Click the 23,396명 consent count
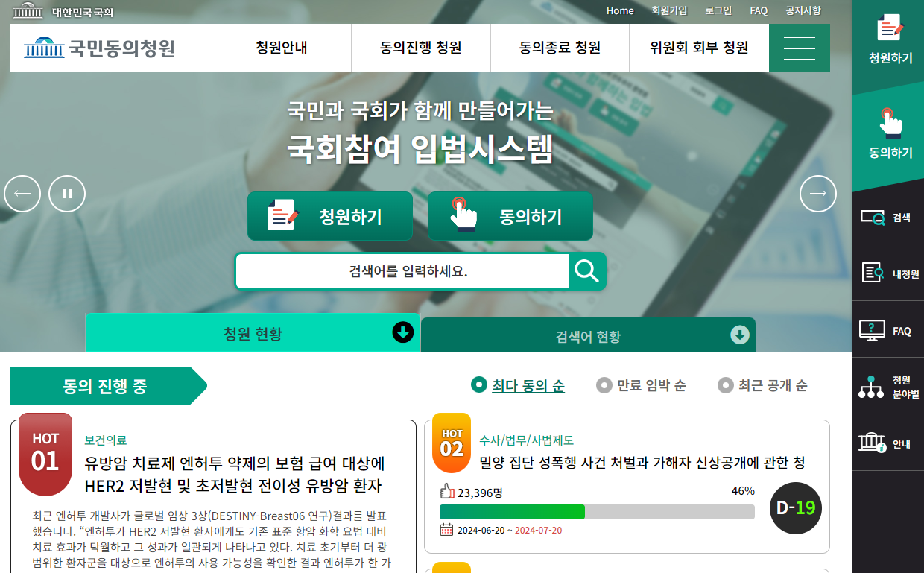Image resolution: width=924 pixels, height=573 pixels. [480, 492]
